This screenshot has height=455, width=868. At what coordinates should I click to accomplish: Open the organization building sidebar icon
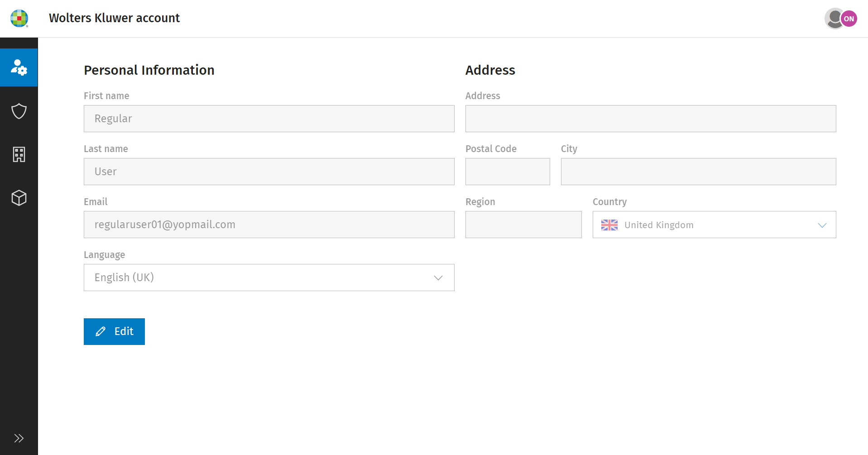(x=19, y=154)
